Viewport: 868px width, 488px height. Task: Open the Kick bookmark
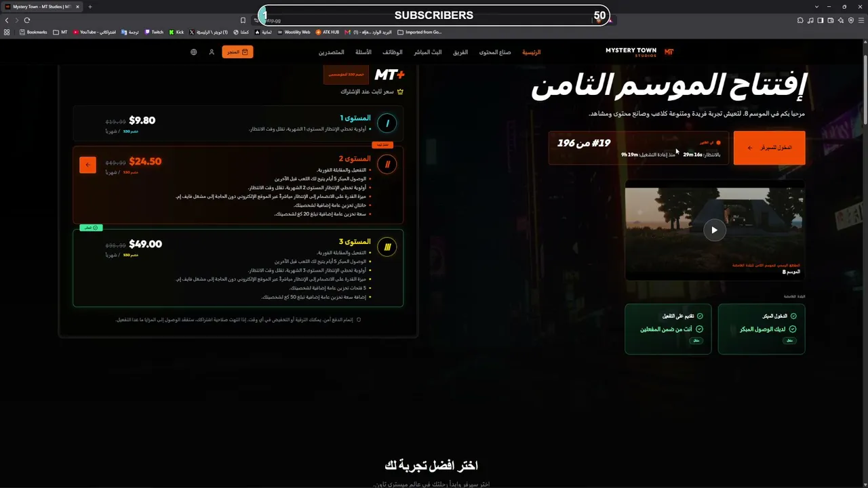tap(176, 32)
